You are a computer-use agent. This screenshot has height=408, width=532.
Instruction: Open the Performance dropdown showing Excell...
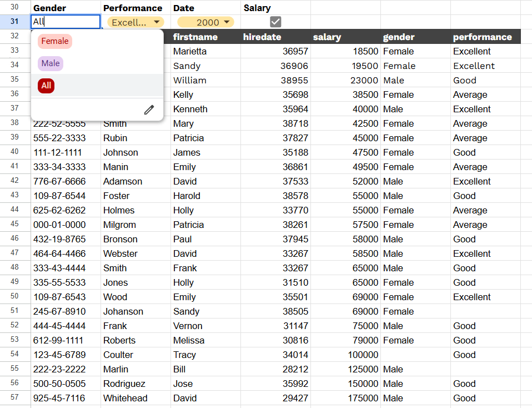point(135,22)
